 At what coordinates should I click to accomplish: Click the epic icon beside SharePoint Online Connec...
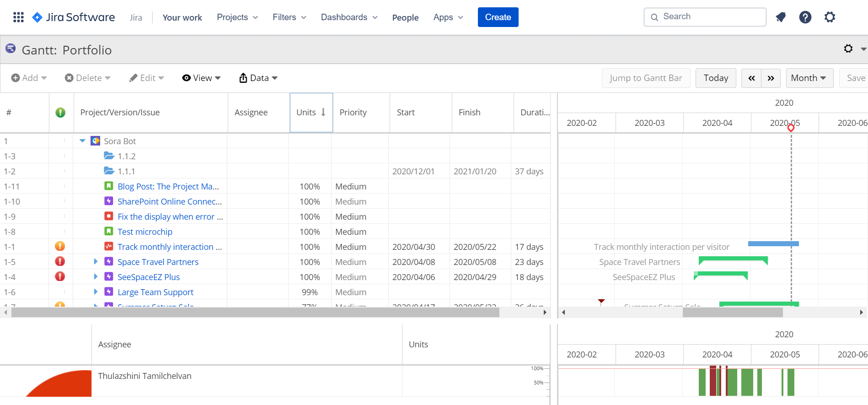(109, 201)
